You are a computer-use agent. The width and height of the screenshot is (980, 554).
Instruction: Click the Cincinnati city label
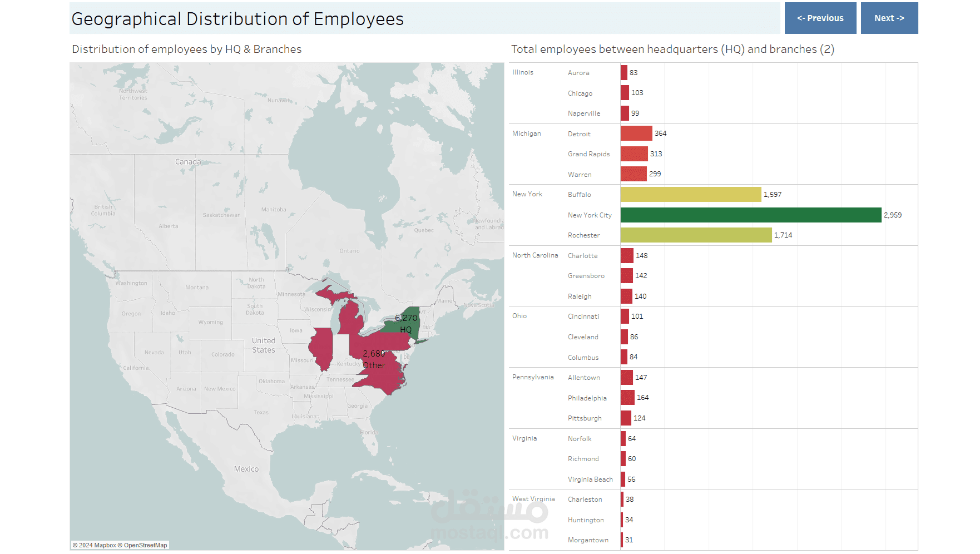[583, 316]
